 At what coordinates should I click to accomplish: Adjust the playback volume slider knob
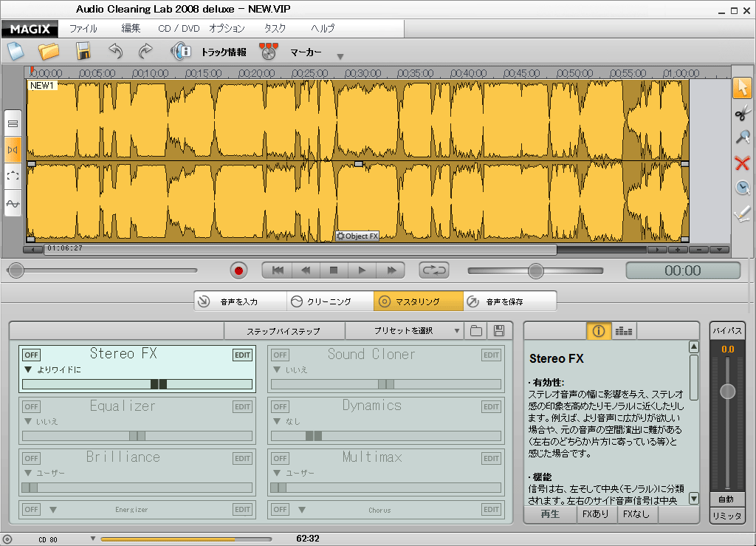point(536,271)
